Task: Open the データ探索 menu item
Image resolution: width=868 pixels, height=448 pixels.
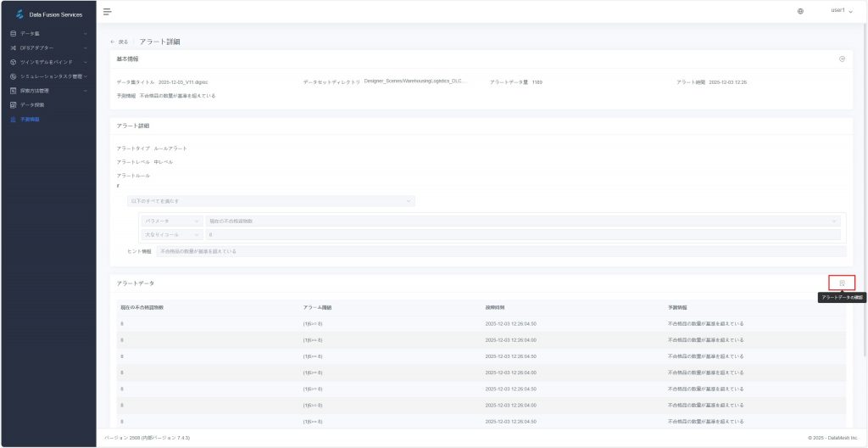Action: pos(32,105)
